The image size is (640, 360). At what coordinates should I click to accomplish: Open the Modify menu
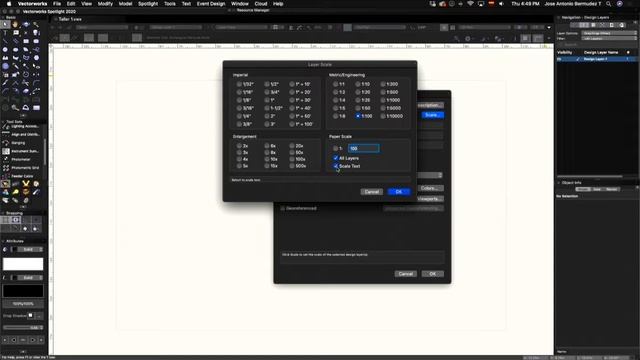[105, 4]
